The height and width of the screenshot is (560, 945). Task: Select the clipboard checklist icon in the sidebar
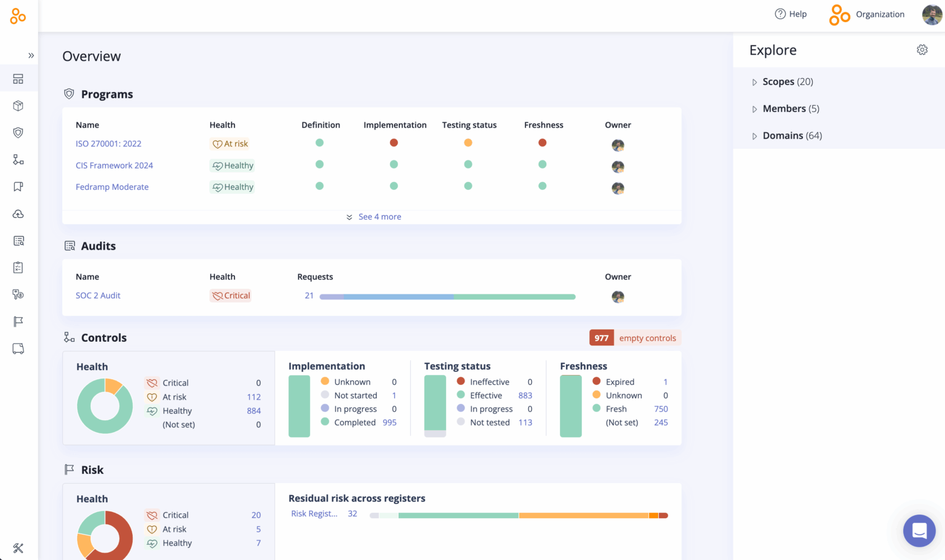[18, 267]
